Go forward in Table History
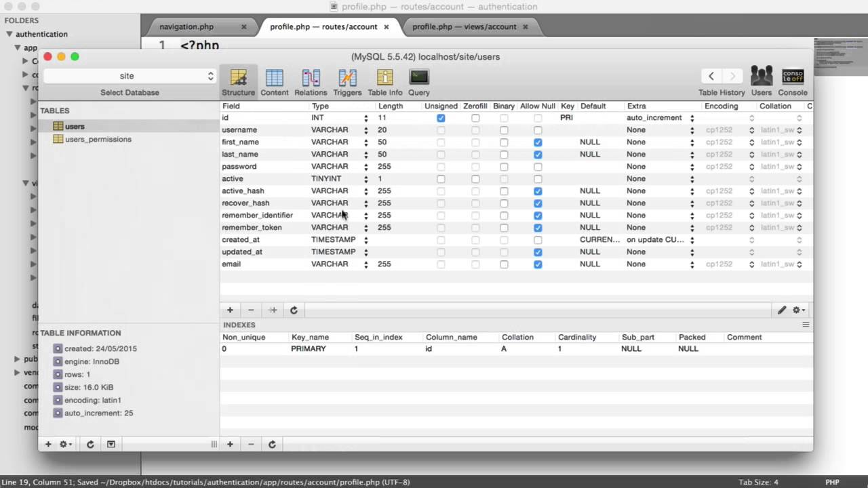Image resolution: width=868 pixels, height=488 pixels. point(732,76)
